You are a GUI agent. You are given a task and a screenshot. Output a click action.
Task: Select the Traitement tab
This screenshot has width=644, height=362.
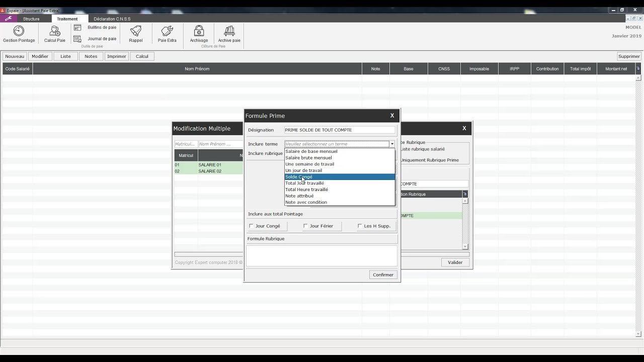[x=67, y=19]
